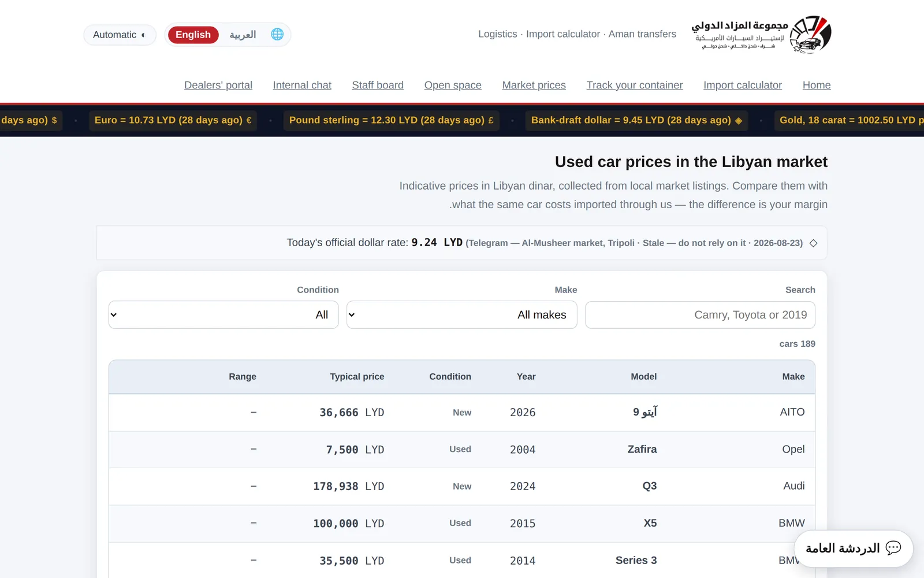Click the Bank-draft dollar ticker item
The image size is (924, 578).
(636, 120)
